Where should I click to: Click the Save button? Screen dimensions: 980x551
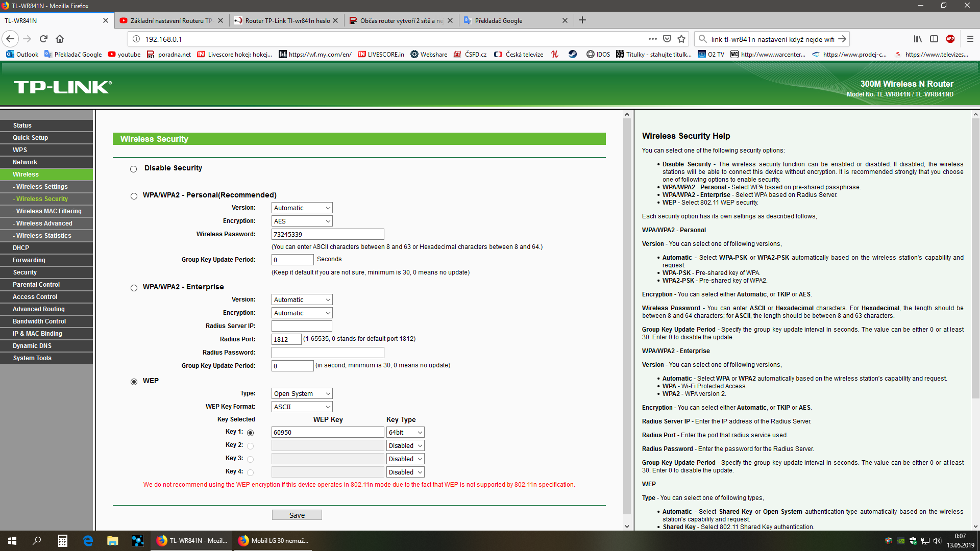coord(297,515)
